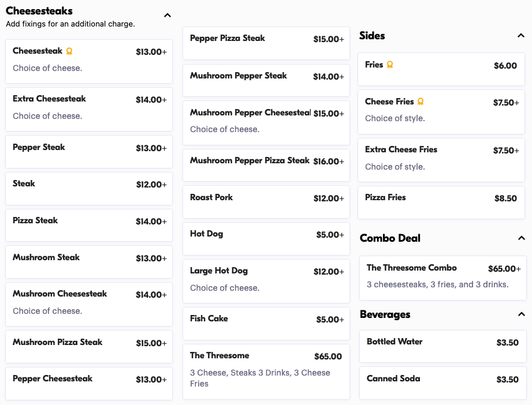This screenshot has height=405, width=532.
Task: Open the Large Hot Dog item
Action: click(266, 282)
